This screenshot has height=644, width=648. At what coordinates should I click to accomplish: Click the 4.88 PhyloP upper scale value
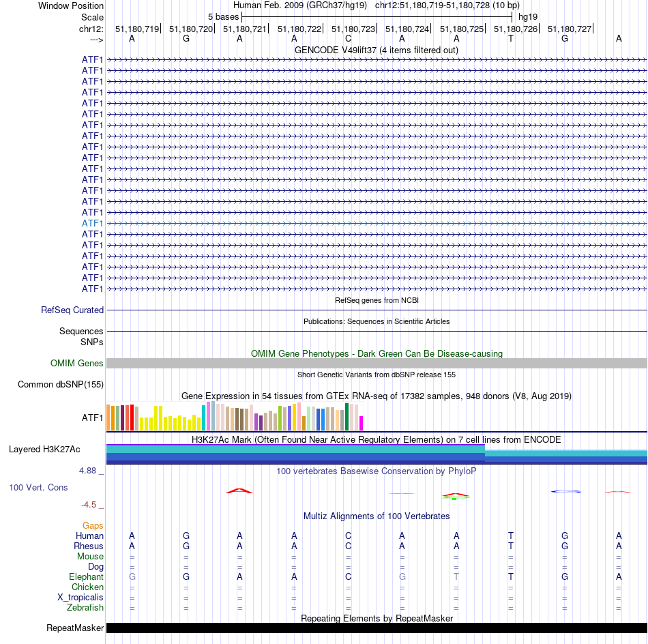click(x=87, y=471)
